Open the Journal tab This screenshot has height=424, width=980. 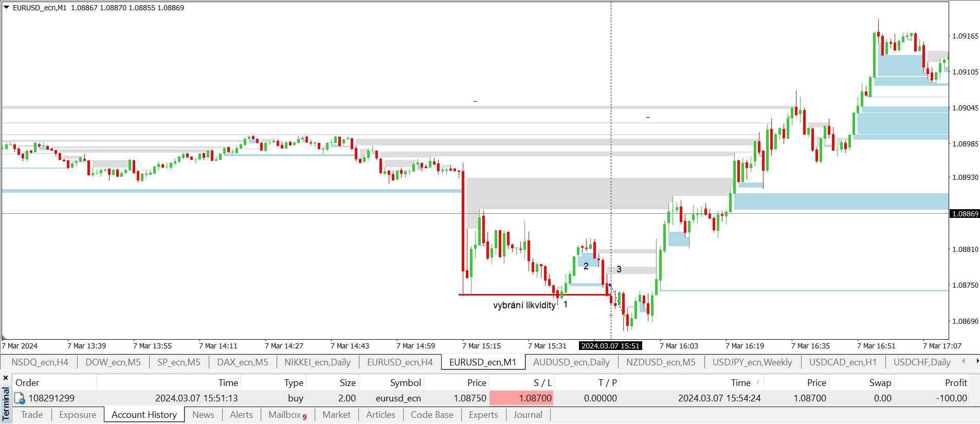tap(528, 415)
